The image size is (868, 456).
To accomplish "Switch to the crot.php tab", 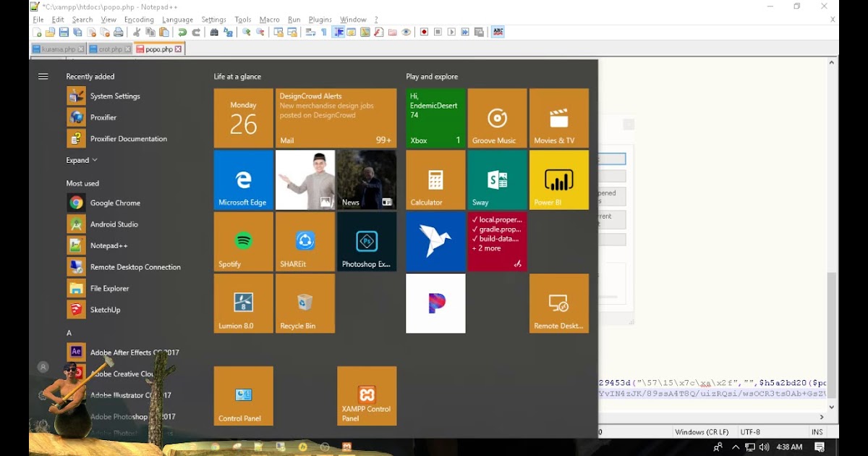I will coord(110,49).
